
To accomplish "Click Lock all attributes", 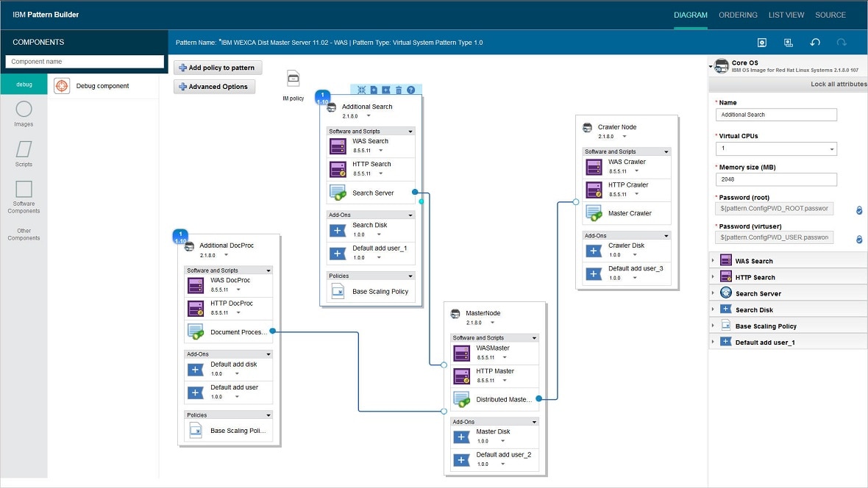I will pos(839,84).
